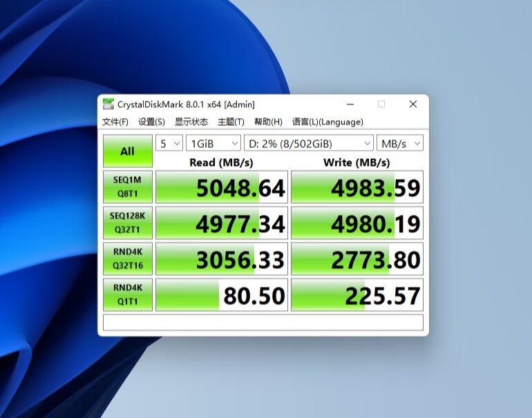The width and height of the screenshot is (532, 418).
Task: Open the 帮助(H) menu
Action: [268, 122]
